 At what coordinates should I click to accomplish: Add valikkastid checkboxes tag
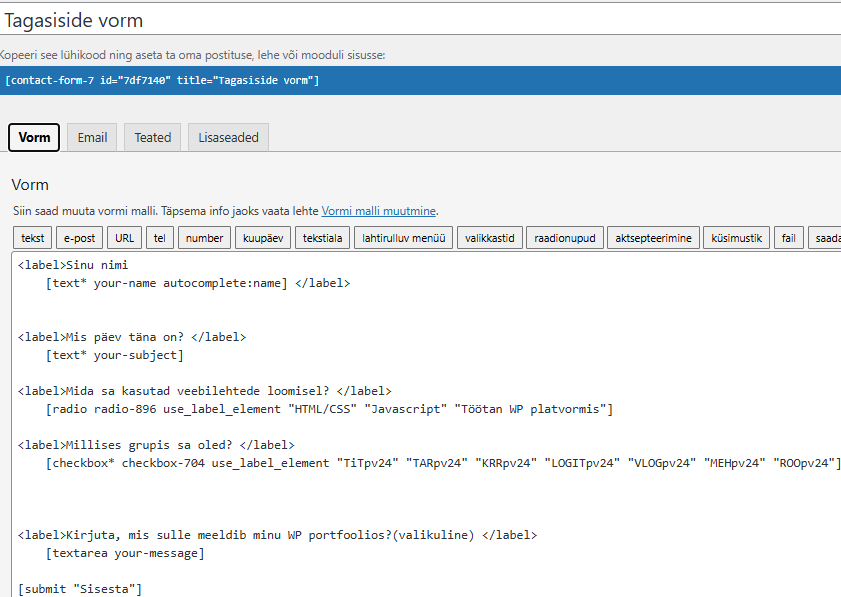tap(489, 238)
